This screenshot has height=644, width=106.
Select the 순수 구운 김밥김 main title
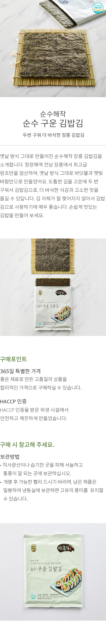53,123
